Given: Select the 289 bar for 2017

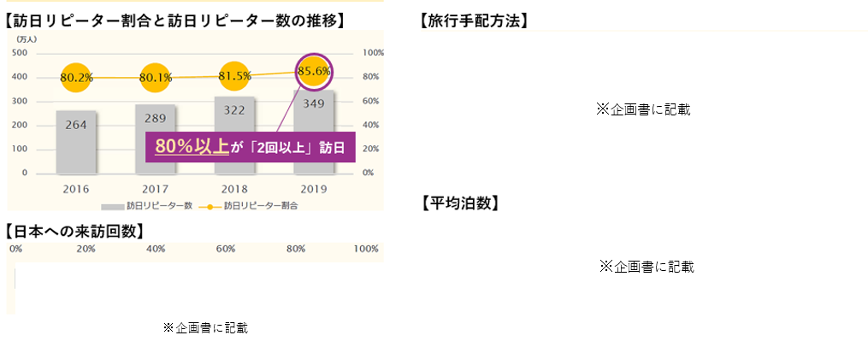Looking at the screenshot, I should 156,138.
